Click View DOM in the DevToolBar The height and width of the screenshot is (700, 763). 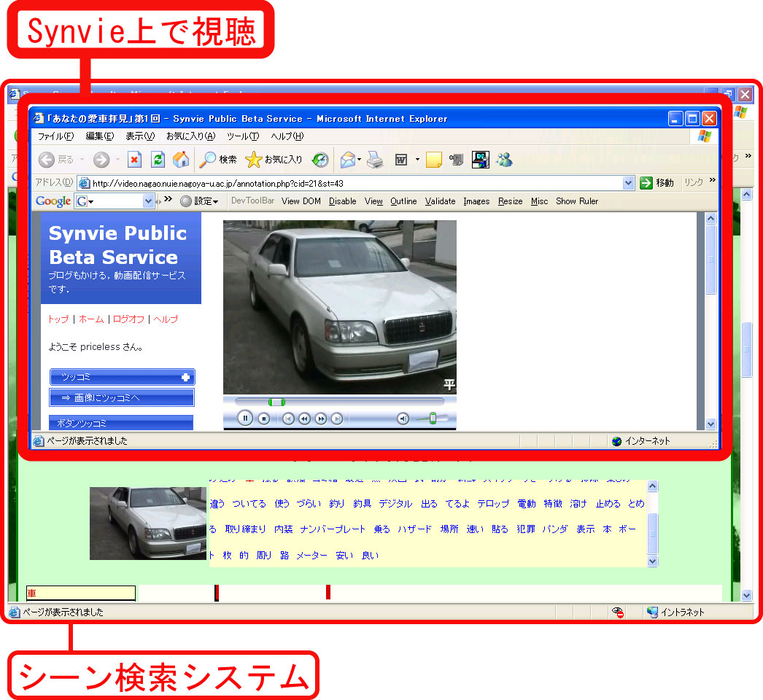301,201
